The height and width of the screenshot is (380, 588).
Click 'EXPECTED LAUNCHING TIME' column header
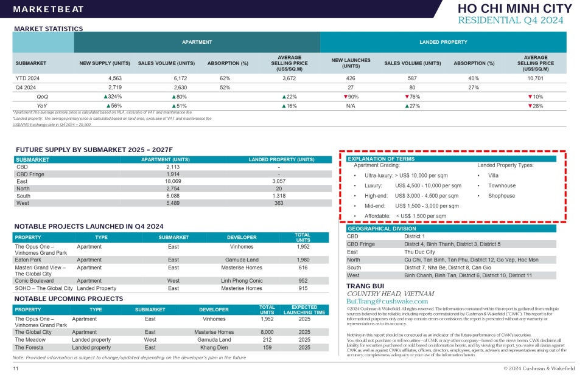[x=304, y=309]
